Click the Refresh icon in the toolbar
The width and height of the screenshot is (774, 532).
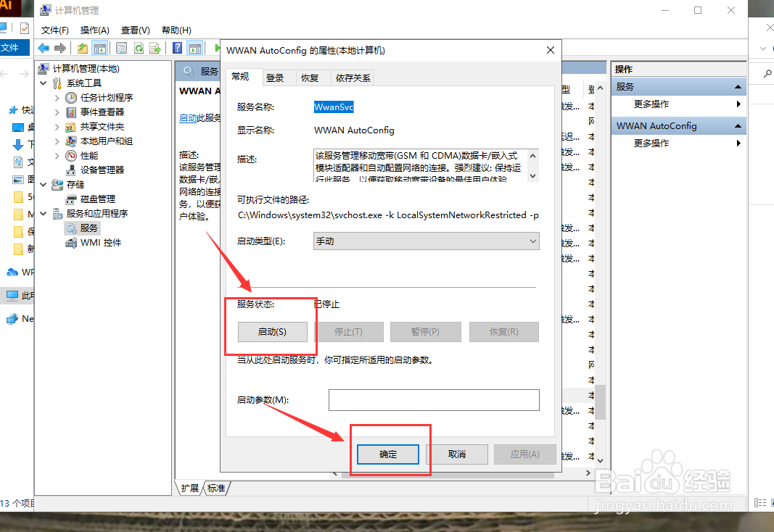click(x=140, y=48)
